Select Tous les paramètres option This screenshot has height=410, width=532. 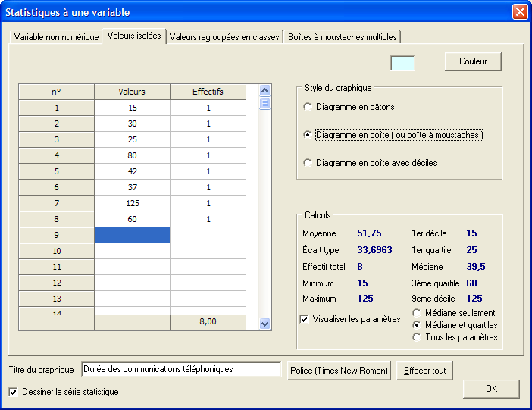coord(417,337)
